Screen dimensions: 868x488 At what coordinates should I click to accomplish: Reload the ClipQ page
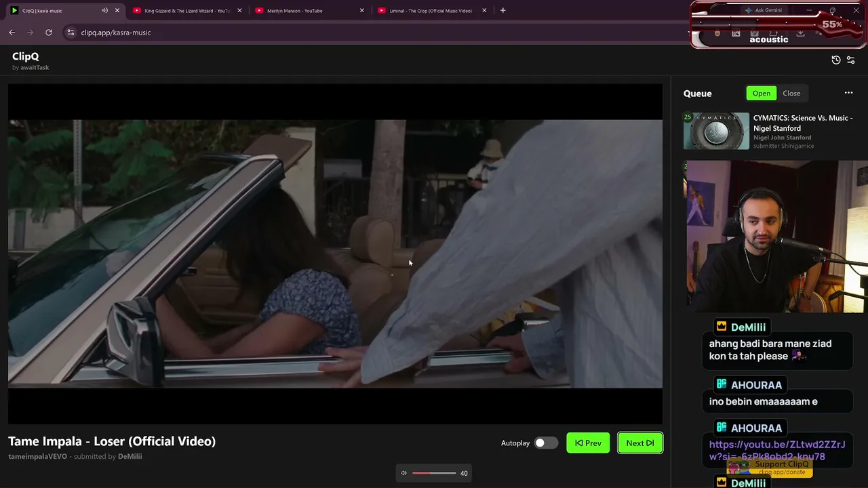coord(49,33)
